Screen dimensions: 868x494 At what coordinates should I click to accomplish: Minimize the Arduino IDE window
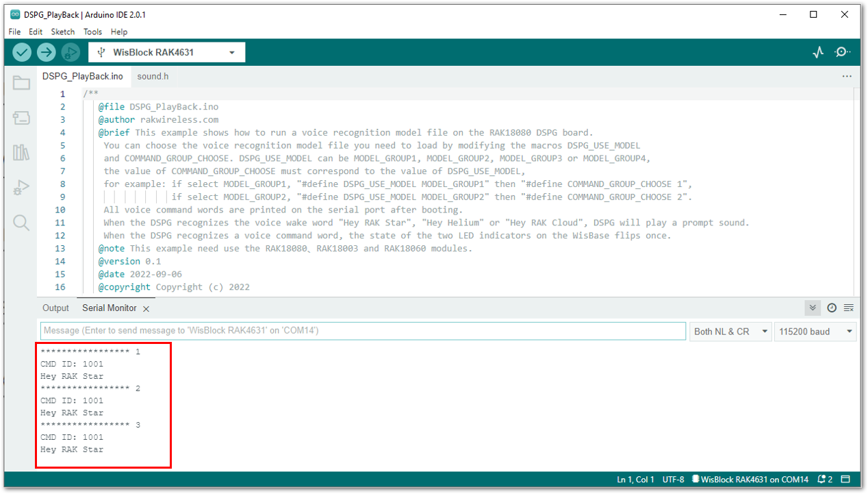point(782,14)
